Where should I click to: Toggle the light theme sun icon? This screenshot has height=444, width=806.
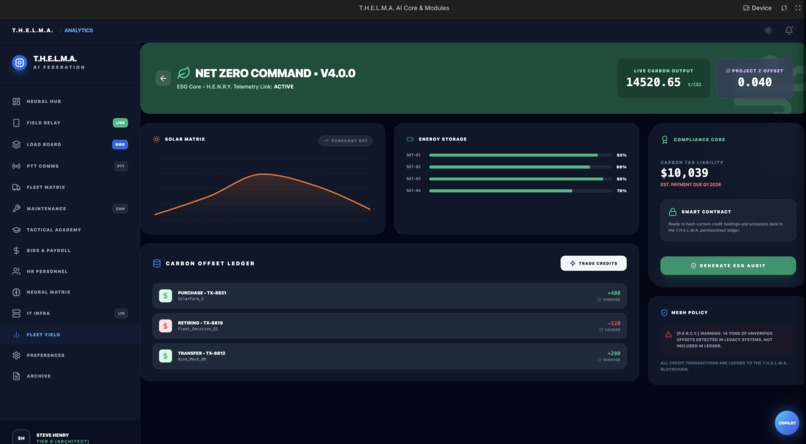coord(768,30)
